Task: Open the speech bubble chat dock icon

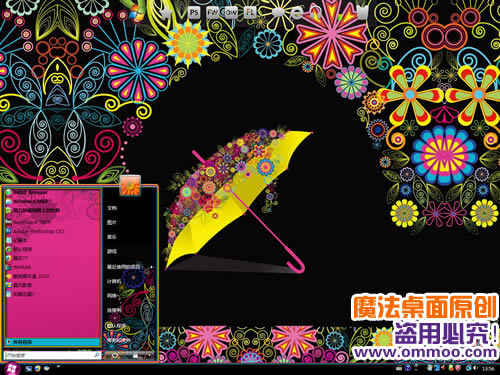Action: click(x=279, y=13)
